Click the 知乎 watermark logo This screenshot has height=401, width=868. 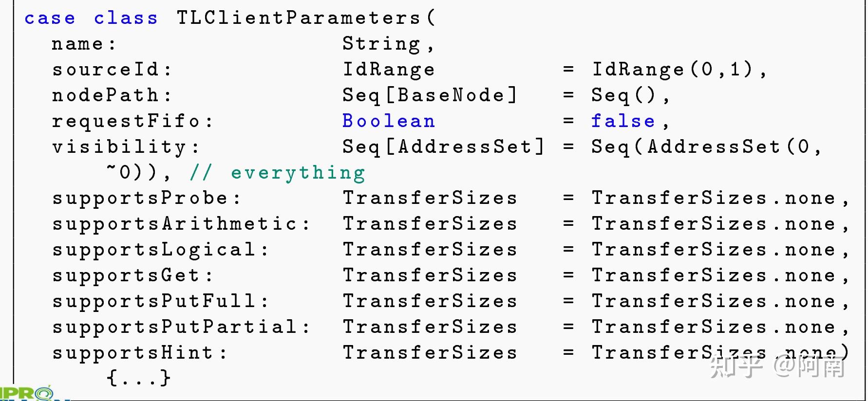click(736, 366)
